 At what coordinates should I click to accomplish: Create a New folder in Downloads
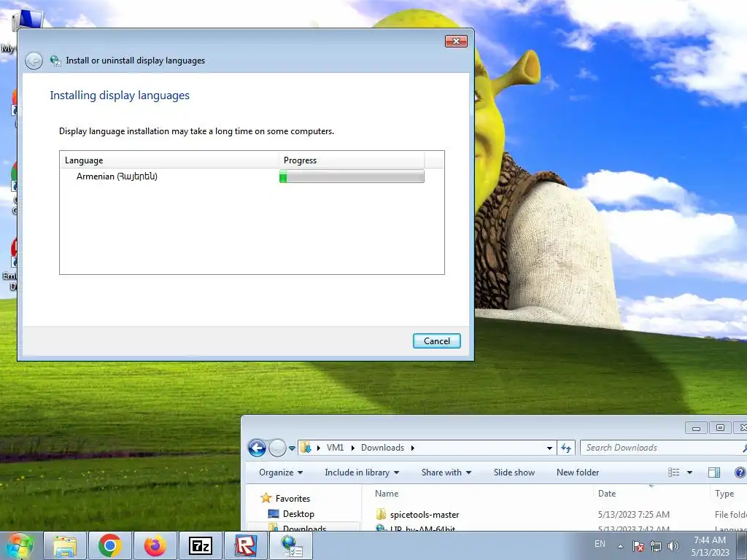[578, 472]
